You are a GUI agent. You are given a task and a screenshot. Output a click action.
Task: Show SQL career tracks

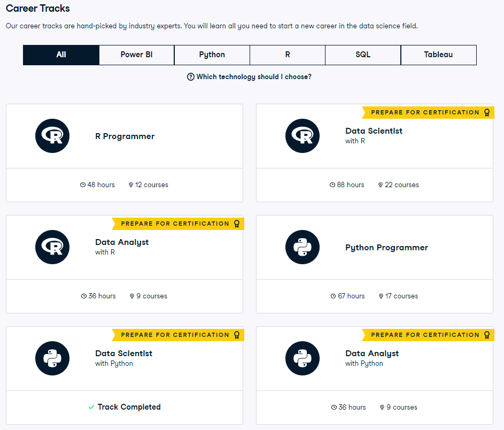363,55
